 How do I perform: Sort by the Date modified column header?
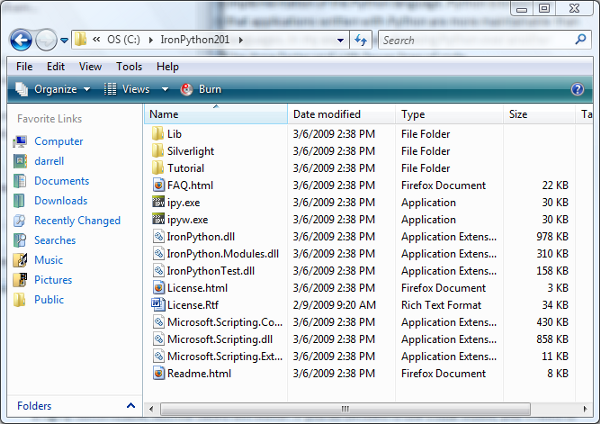click(341, 114)
